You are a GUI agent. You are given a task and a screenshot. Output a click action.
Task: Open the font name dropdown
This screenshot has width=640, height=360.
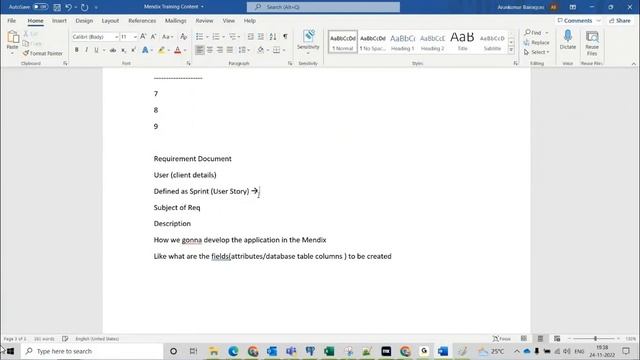(x=116, y=37)
